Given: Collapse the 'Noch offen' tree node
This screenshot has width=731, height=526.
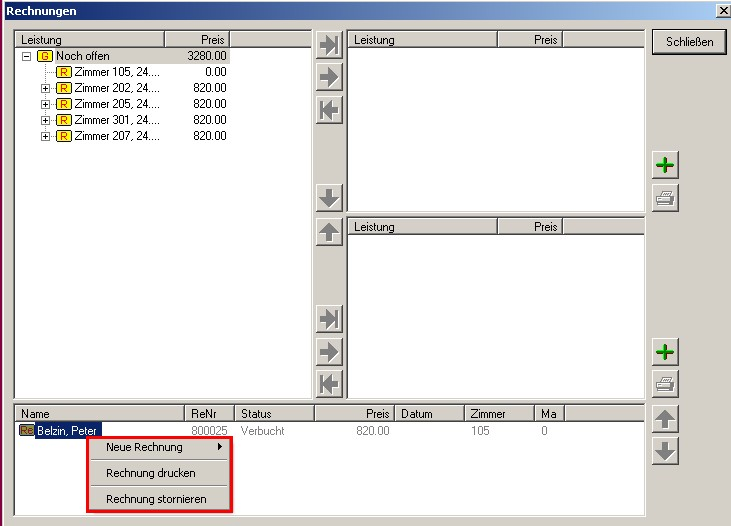Looking at the screenshot, I should [x=27, y=57].
